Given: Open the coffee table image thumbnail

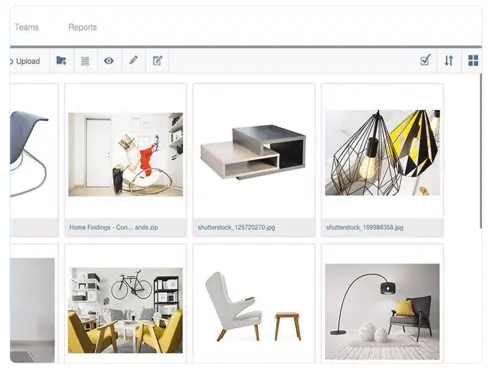Looking at the screenshot, I should pyautogui.click(x=253, y=152).
